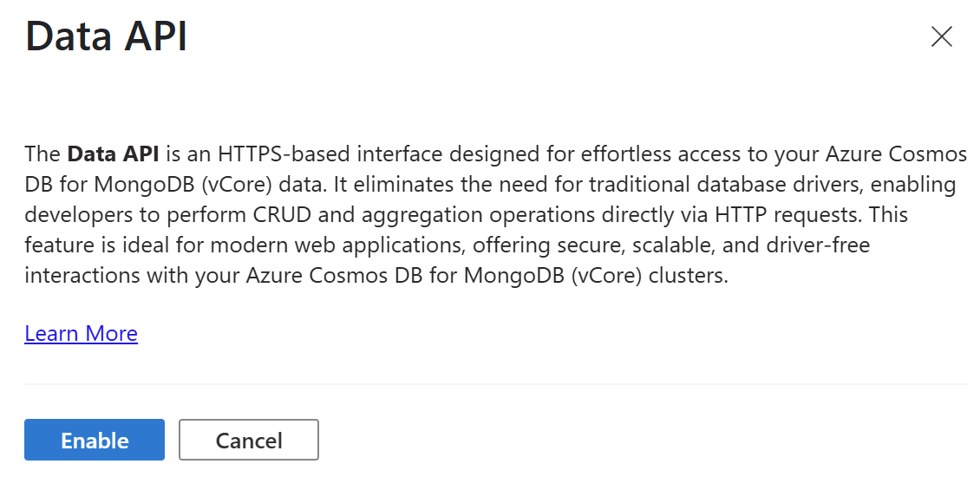Open the Learn More link
Image resolution: width=980 pixels, height=477 pixels.
click(81, 334)
